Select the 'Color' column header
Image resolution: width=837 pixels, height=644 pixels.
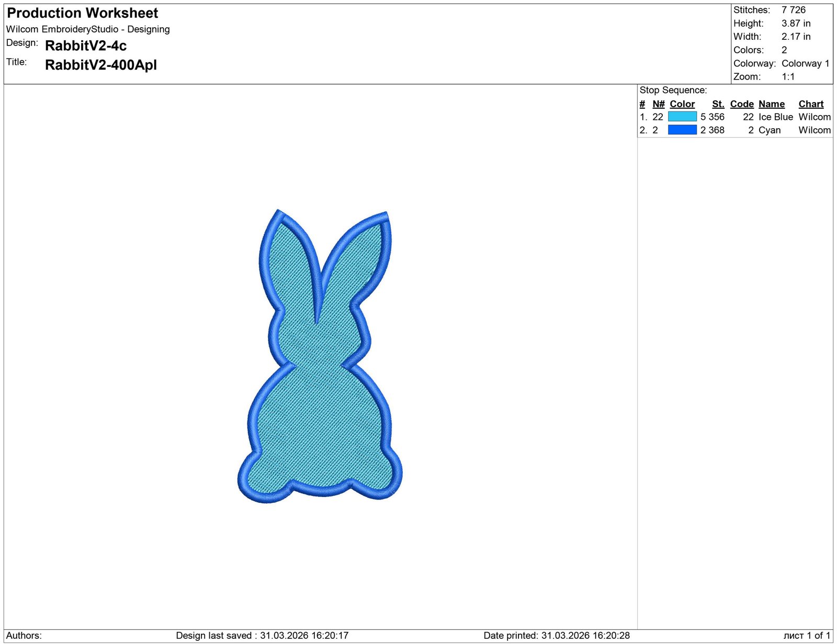[x=682, y=104]
